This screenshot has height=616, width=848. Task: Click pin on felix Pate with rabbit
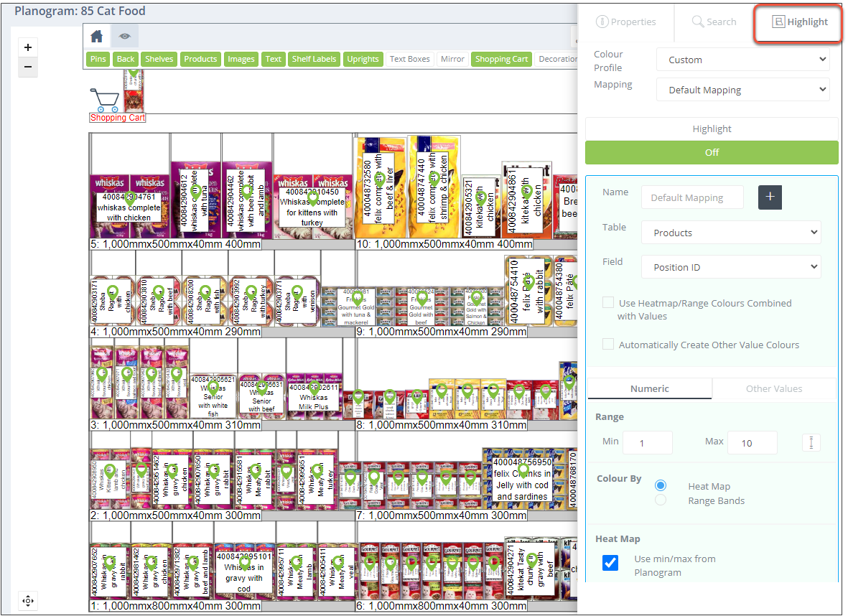tap(528, 281)
